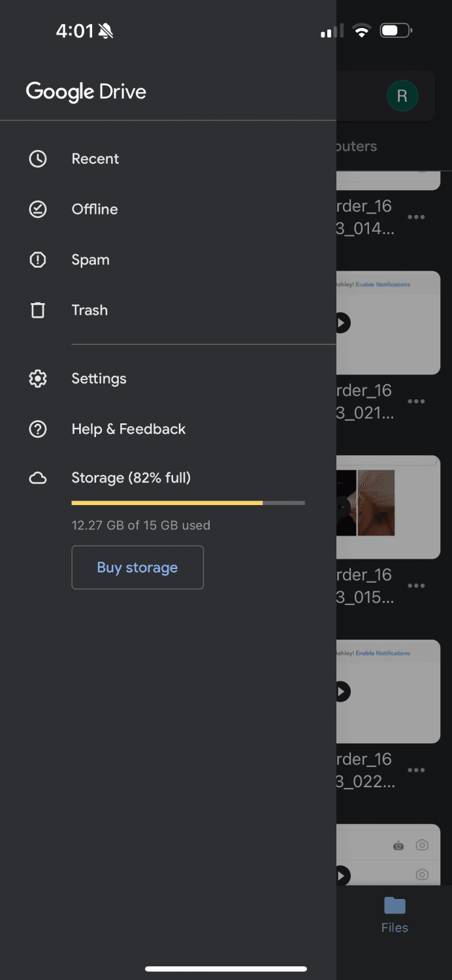Open Trash using trash can icon

(37, 310)
